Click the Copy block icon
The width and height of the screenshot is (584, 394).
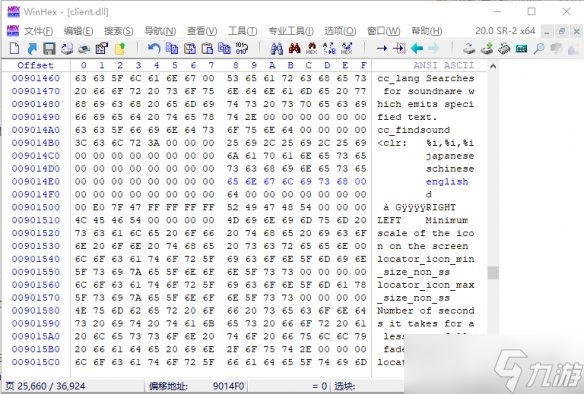[172, 48]
